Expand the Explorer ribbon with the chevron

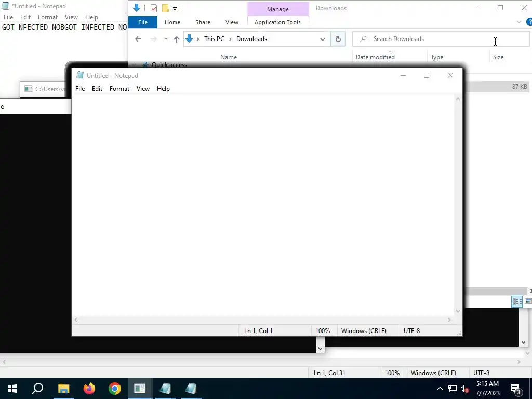[519, 22]
